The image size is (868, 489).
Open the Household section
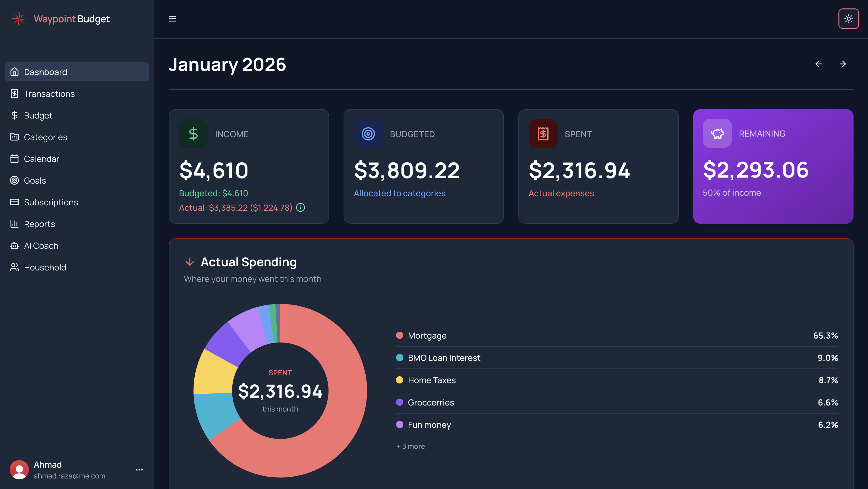point(45,267)
